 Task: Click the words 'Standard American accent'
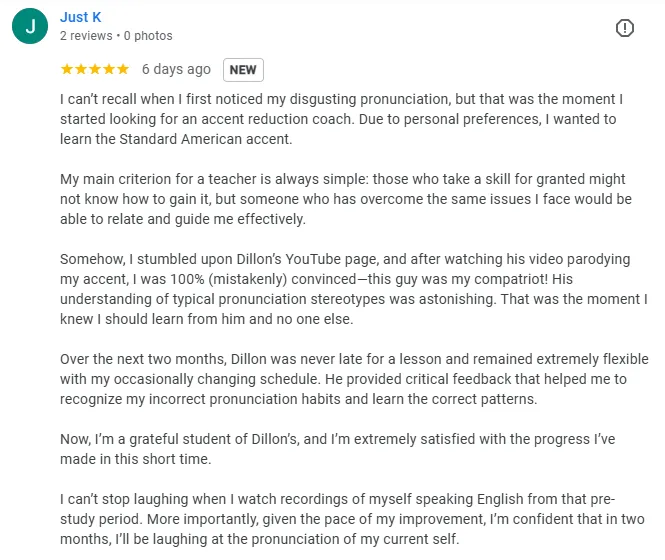(205, 139)
